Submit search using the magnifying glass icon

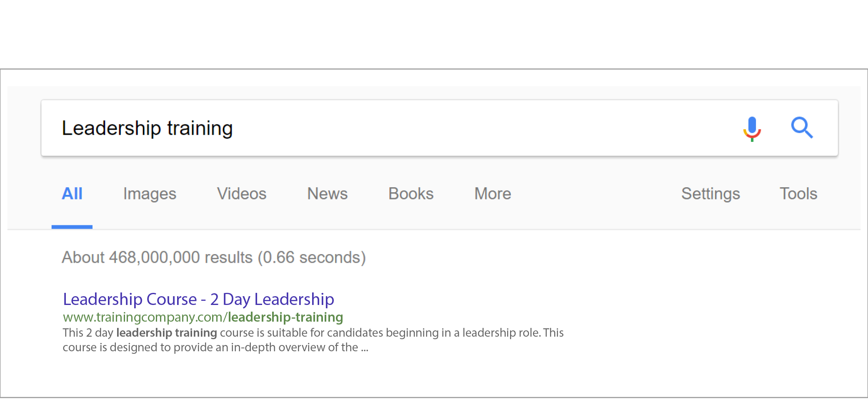click(802, 128)
